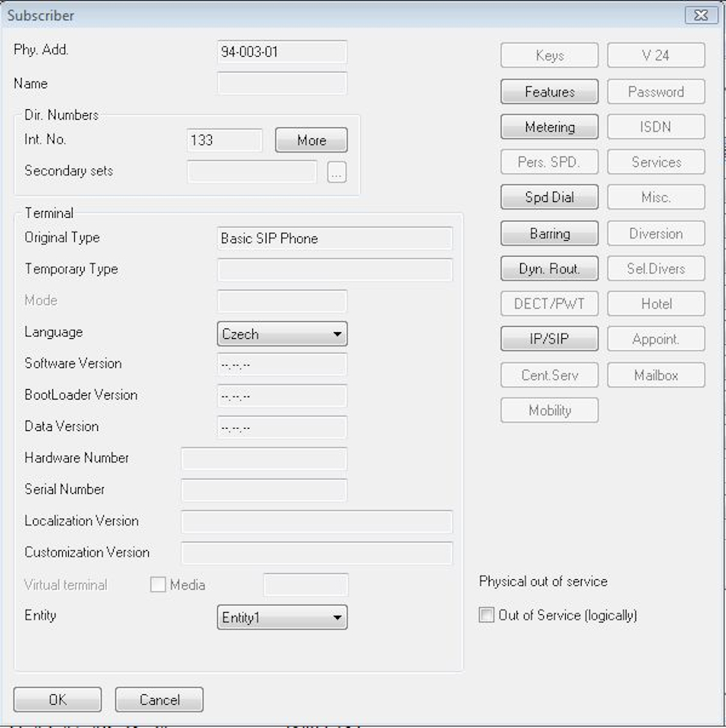Confirm changes with OK
This screenshot has height=728, width=726.
(56, 699)
